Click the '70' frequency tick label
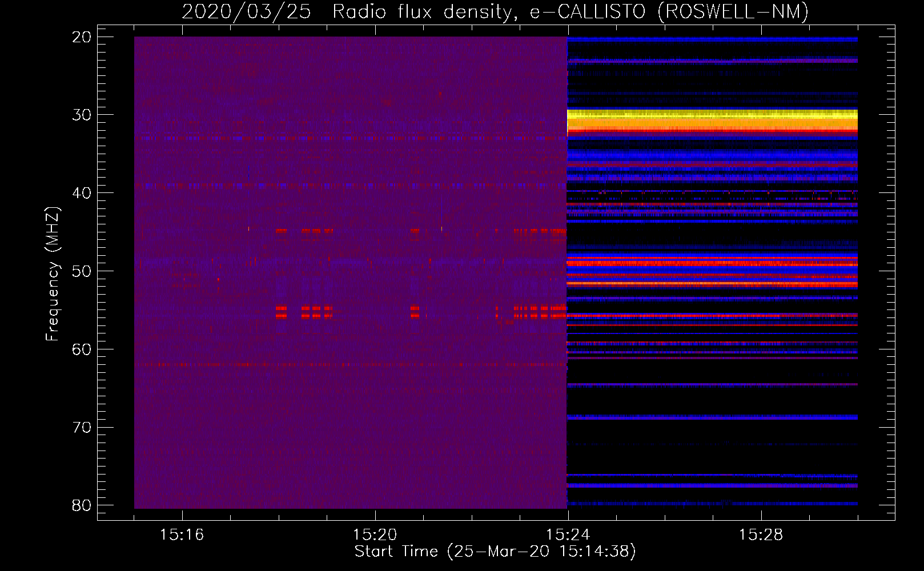This screenshot has height=571, width=924. (81, 428)
